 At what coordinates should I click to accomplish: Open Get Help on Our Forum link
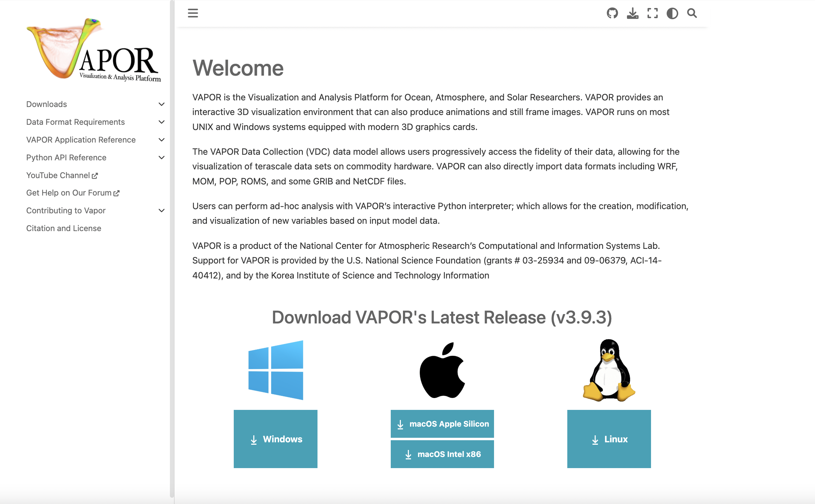[73, 193]
